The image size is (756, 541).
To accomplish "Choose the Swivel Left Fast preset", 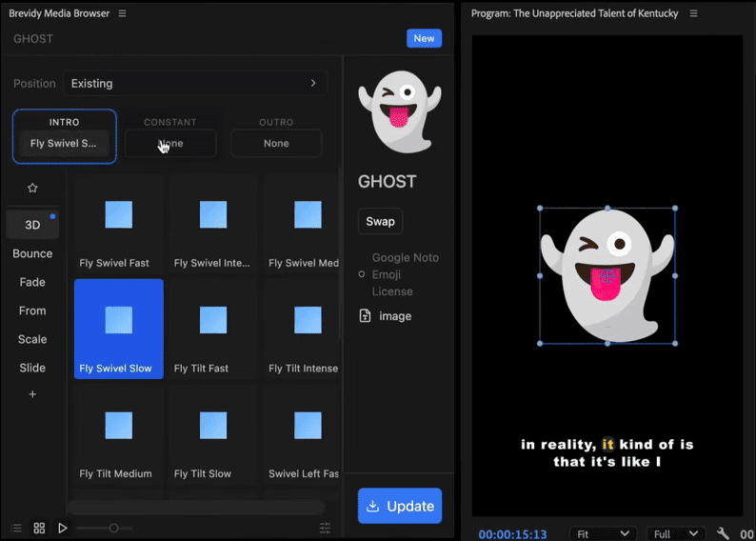I will point(302,435).
